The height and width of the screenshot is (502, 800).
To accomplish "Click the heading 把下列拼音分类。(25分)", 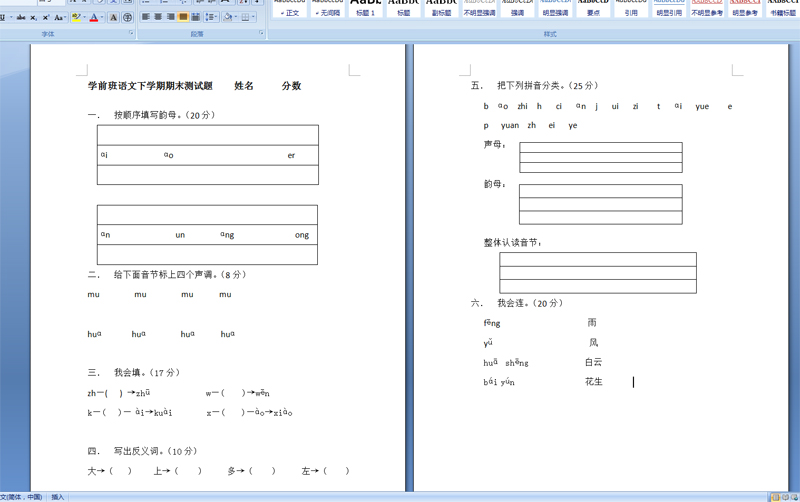I will click(547, 85).
